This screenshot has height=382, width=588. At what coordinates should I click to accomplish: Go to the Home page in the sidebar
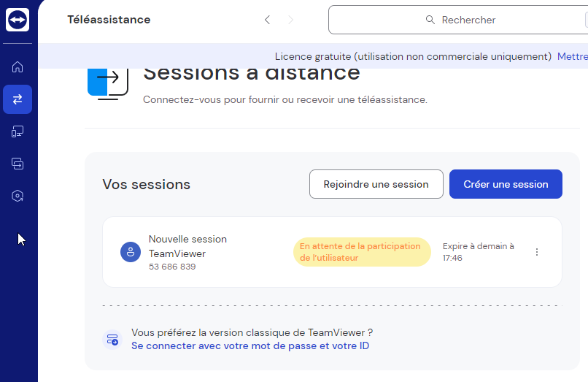coord(18,67)
